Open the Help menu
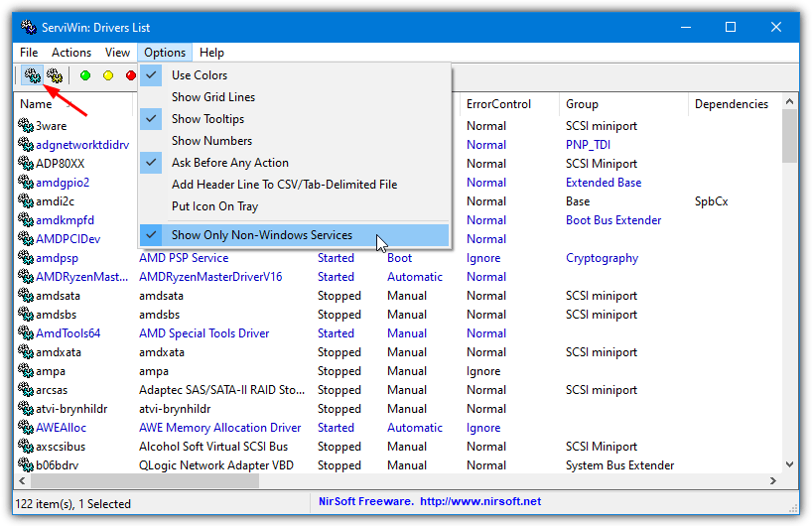The width and height of the screenshot is (812, 526). point(211,53)
